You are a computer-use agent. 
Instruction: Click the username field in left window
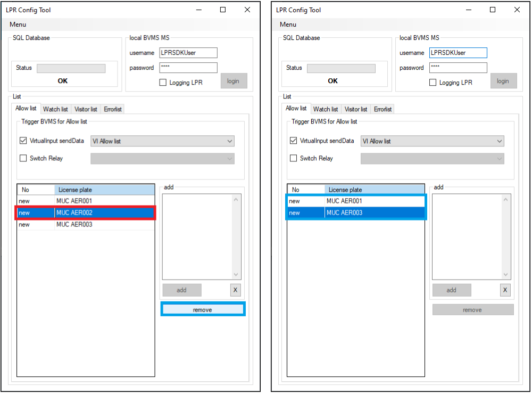pos(187,53)
